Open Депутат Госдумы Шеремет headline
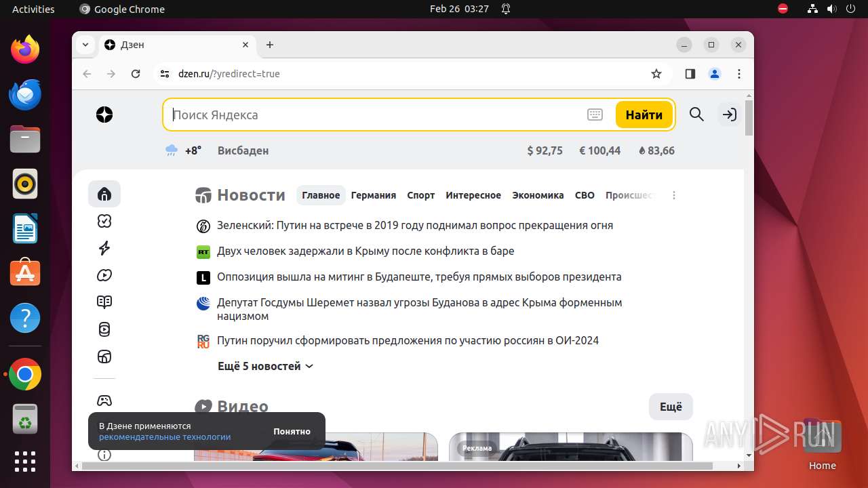 coord(419,309)
